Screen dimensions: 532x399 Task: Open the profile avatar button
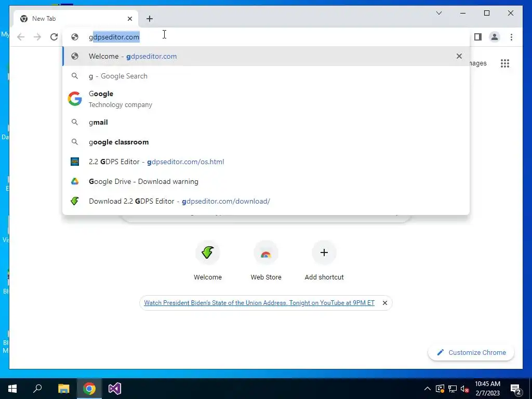click(x=495, y=37)
